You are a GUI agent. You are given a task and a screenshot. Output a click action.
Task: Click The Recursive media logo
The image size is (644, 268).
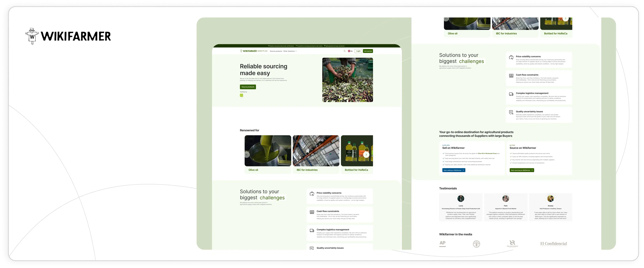click(512, 244)
